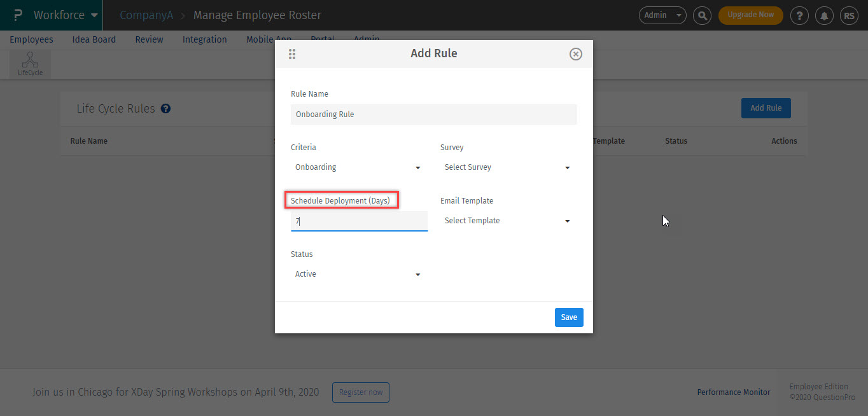Screen dimensions: 868x416
Task: Click the Rule Name text field
Action: point(433,114)
